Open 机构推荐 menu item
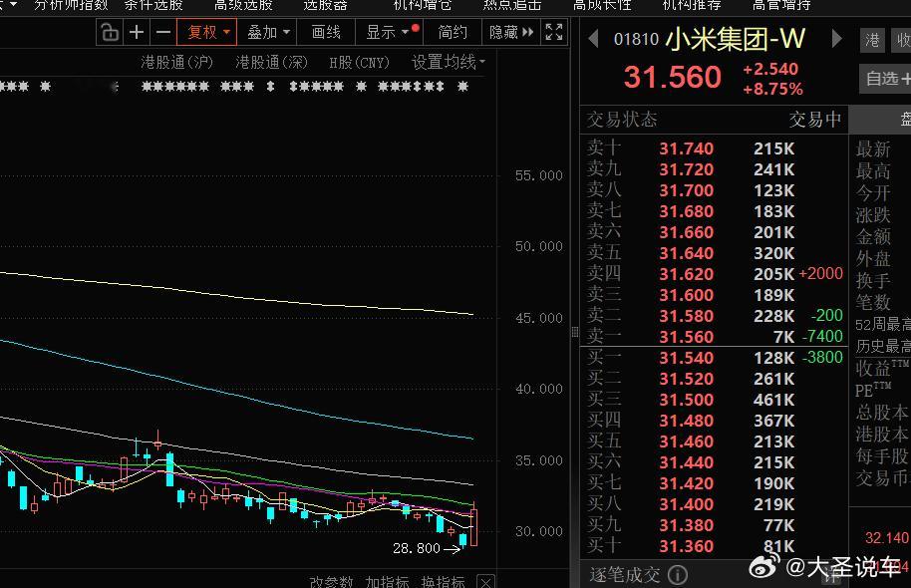 coord(692,5)
